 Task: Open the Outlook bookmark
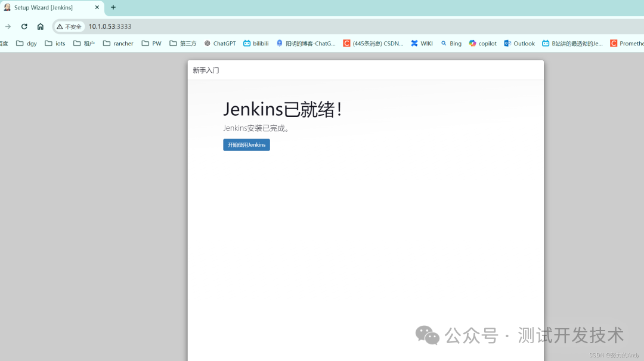point(519,43)
